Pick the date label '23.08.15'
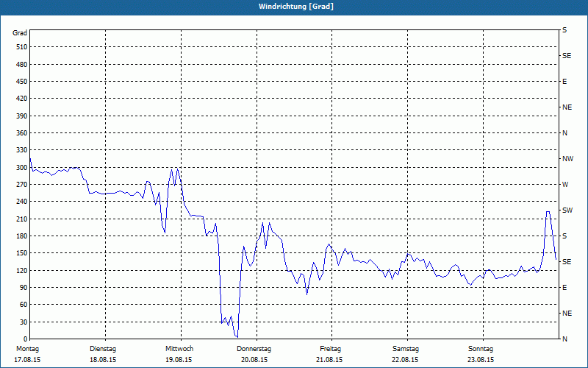The image size is (588, 368). click(x=481, y=360)
